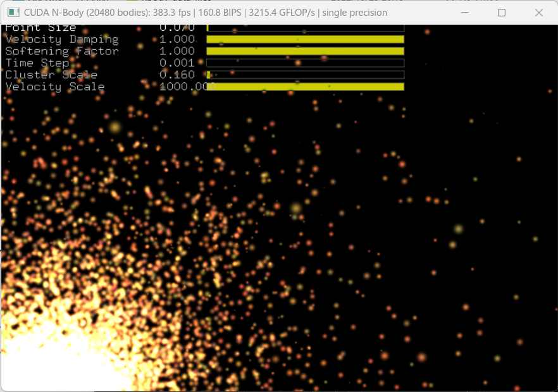Click the Velocity Scale slider bar
The height and width of the screenshot is (392, 558).
coord(305,87)
